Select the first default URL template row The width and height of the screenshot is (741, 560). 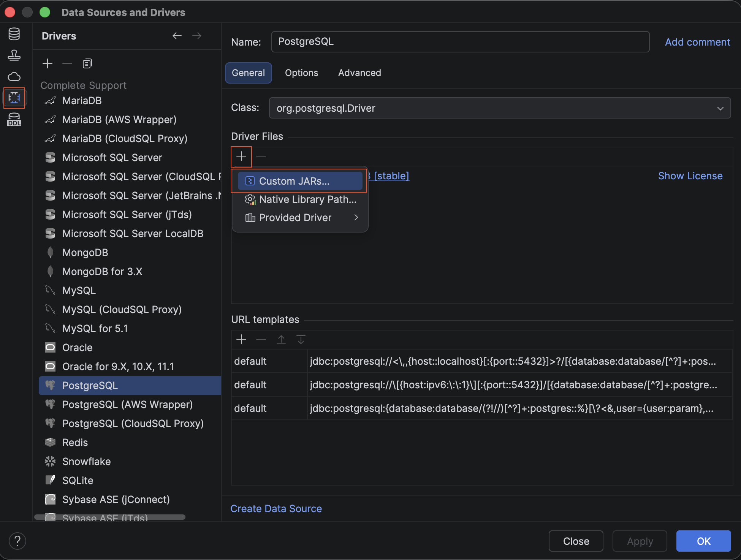pyautogui.click(x=481, y=361)
